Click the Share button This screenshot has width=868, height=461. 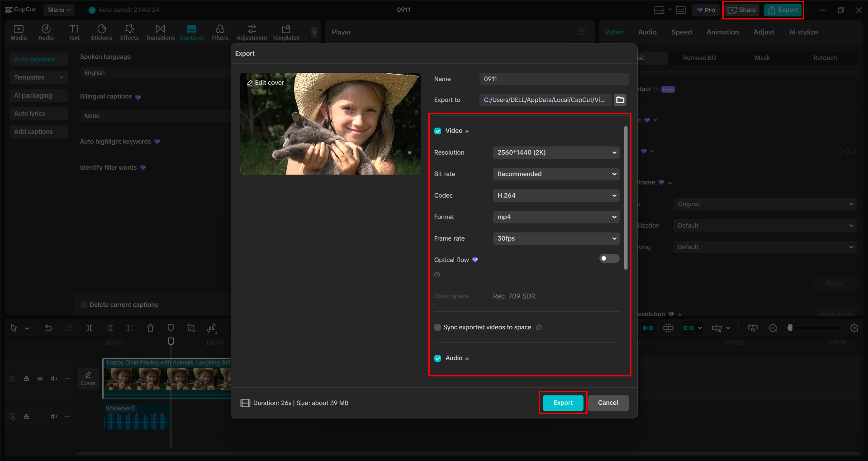click(741, 10)
